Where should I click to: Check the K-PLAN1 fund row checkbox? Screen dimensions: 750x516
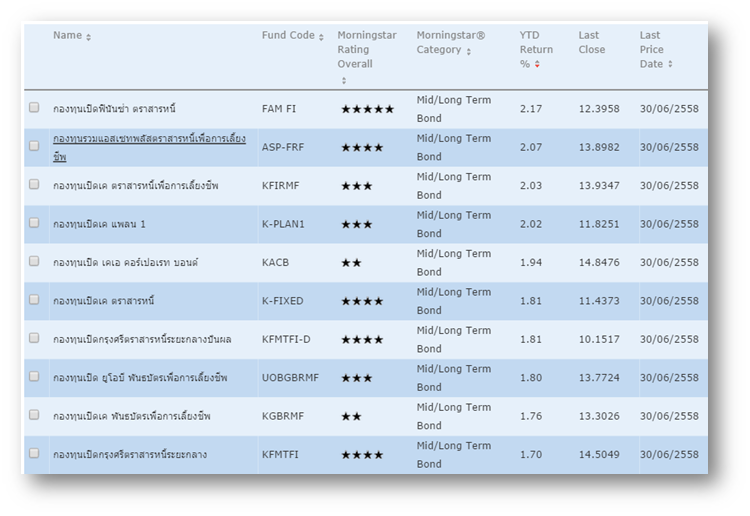[34, 223]
